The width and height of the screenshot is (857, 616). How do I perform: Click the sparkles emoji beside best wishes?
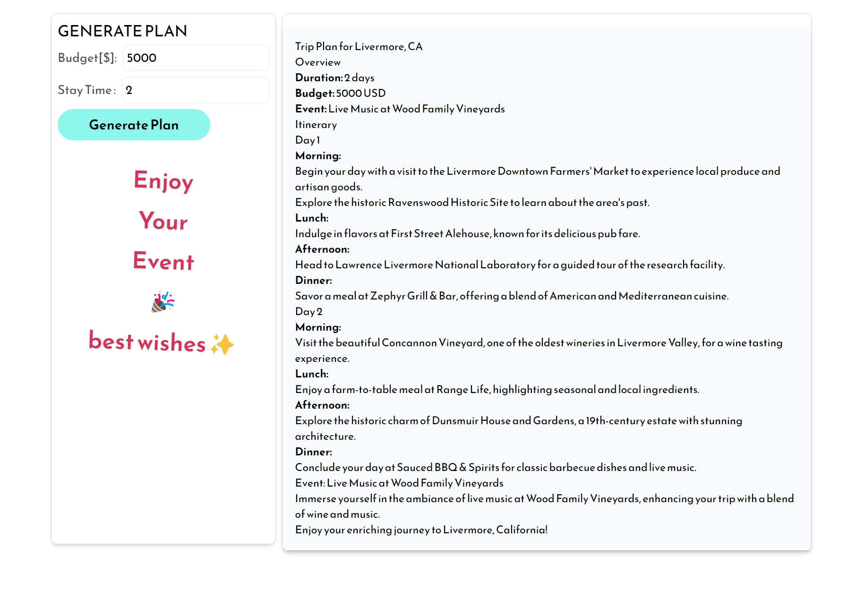223,344
